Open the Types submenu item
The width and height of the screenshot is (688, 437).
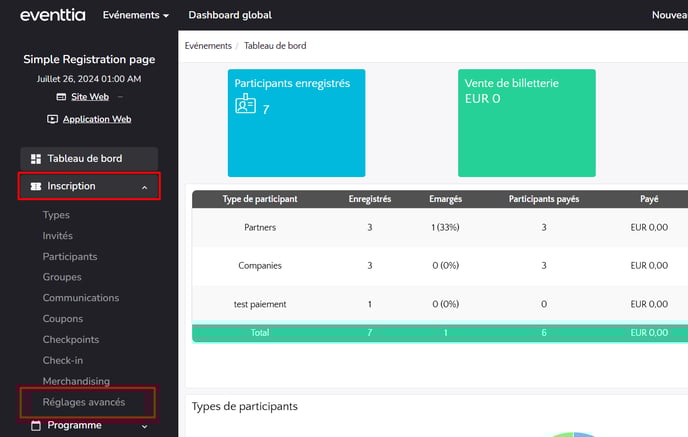pyautogui.click(x=56, y=215)
